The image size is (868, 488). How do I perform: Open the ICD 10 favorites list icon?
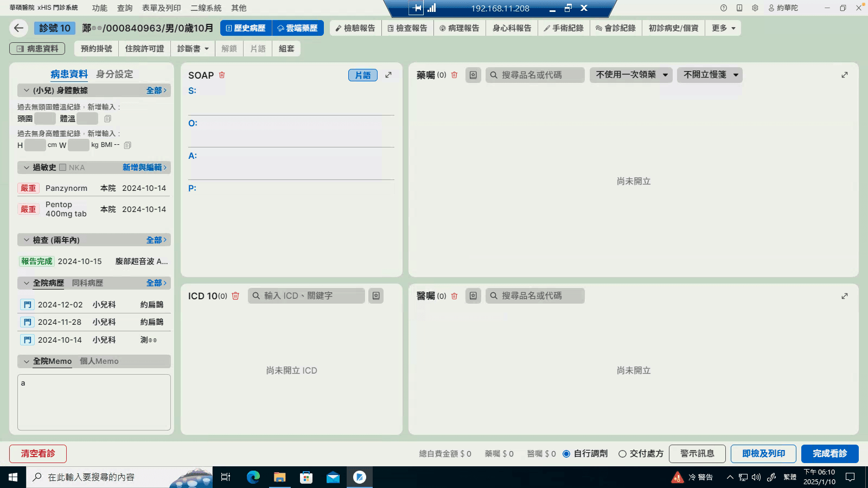pos(376,296)
